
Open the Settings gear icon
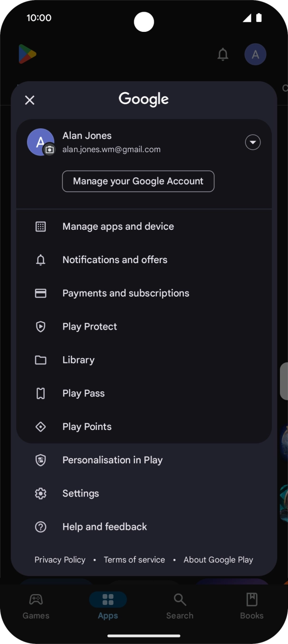pyautogui.click(x=40, y=493)
